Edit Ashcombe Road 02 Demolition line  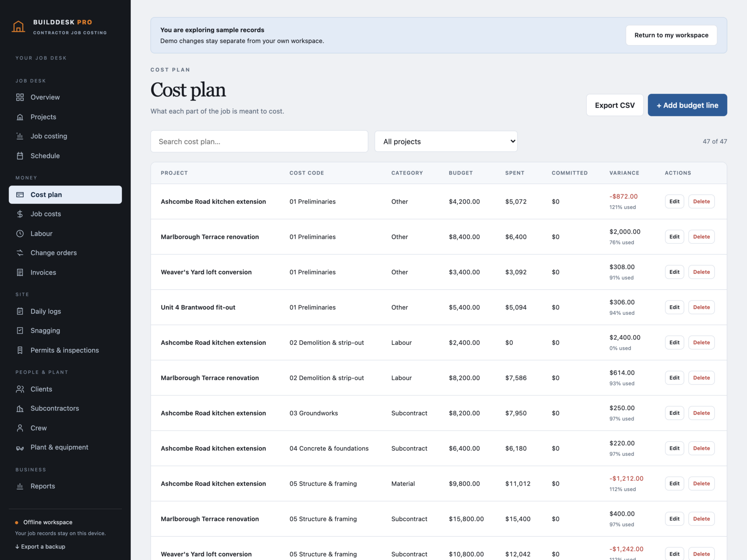(674, 343)
